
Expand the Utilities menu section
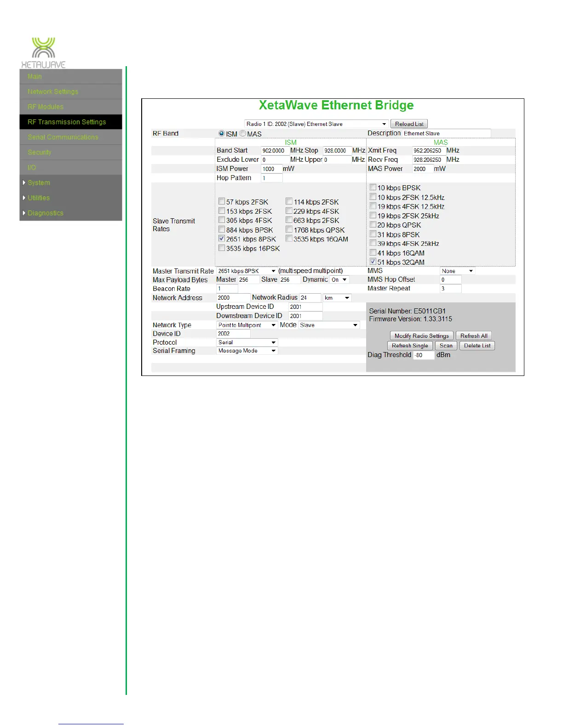[71, 198]
